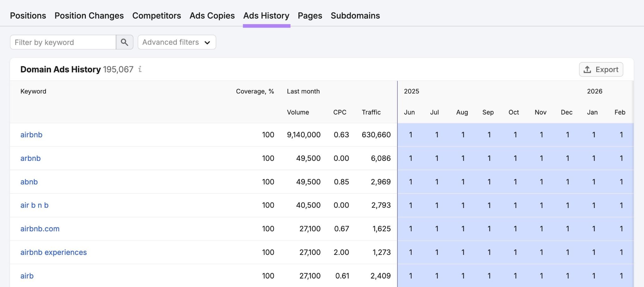Click the 2.00 CPC value
This screenshot has width=644, height=287.
[341, 252]
